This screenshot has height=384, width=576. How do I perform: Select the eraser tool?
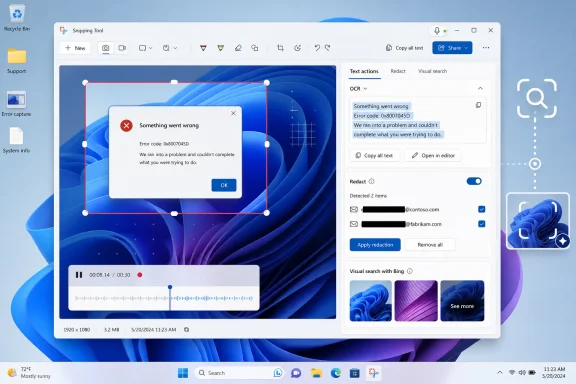click(x=238, y=48)
